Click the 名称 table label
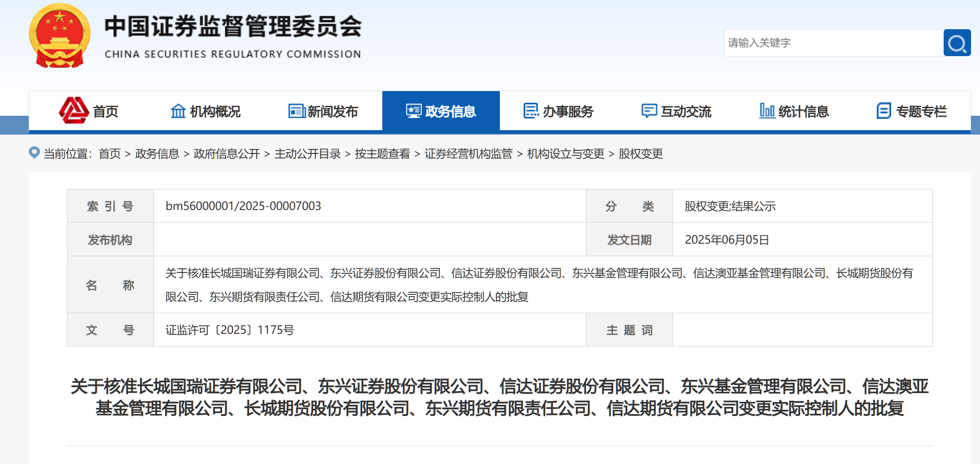980x464 pixels. pyautogui.click(x=110, y=285)
